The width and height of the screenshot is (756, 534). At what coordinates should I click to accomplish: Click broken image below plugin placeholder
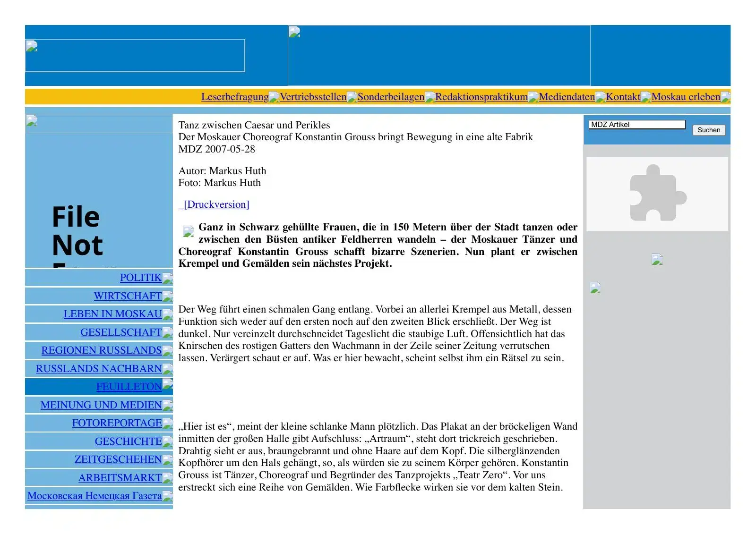(657, 259)
